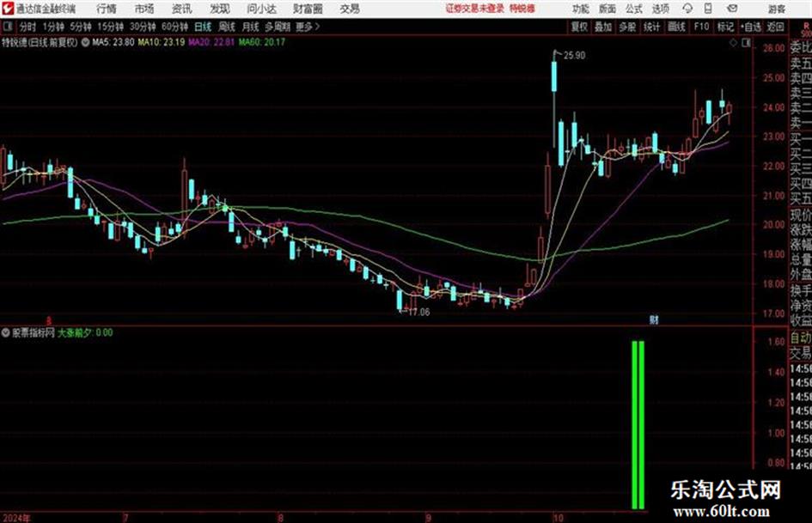Switch to the 1分钟 period
This screenshot has width=812, height=523.
(x=53, y=27)
